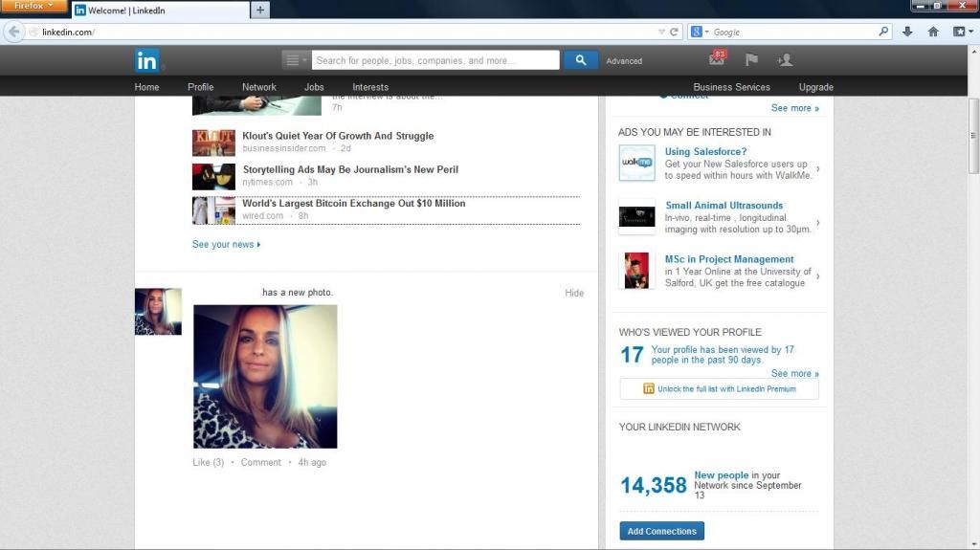Open the Bitcoin Exchange article thumbnail
This screenshot has height=550, width=980.
tap(213, 210)
